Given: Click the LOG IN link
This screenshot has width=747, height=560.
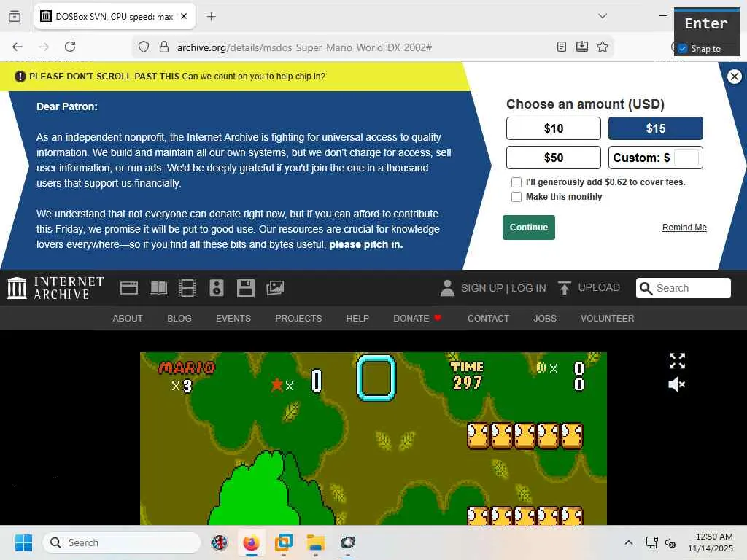Looking at the screenshot, I should pos(528,288).
